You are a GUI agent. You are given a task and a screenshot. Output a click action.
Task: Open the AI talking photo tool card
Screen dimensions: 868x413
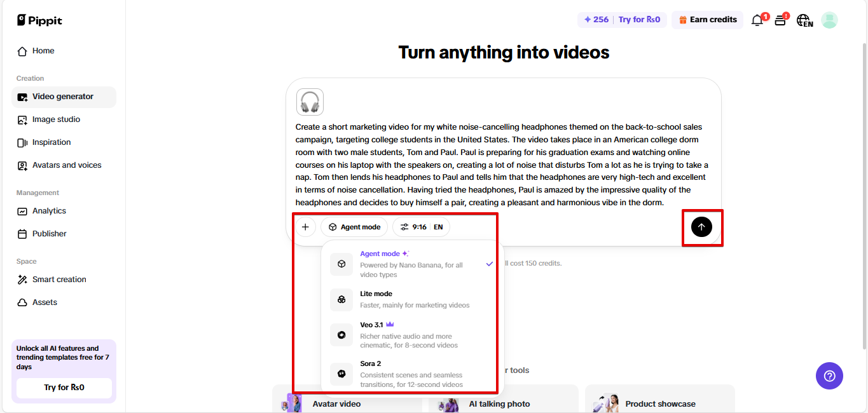coord(504,399)
